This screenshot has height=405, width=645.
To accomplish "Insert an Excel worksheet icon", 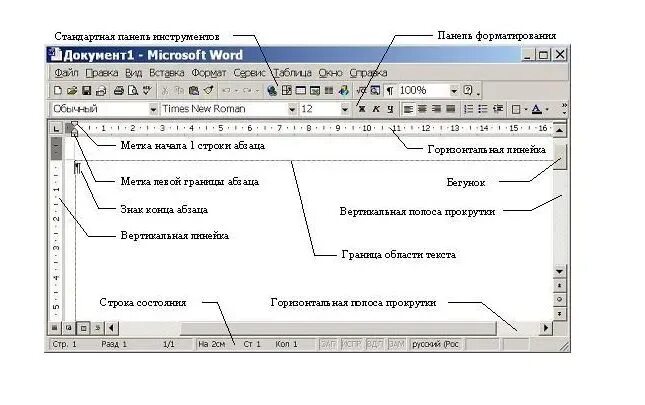I will [x=315, y=90].
